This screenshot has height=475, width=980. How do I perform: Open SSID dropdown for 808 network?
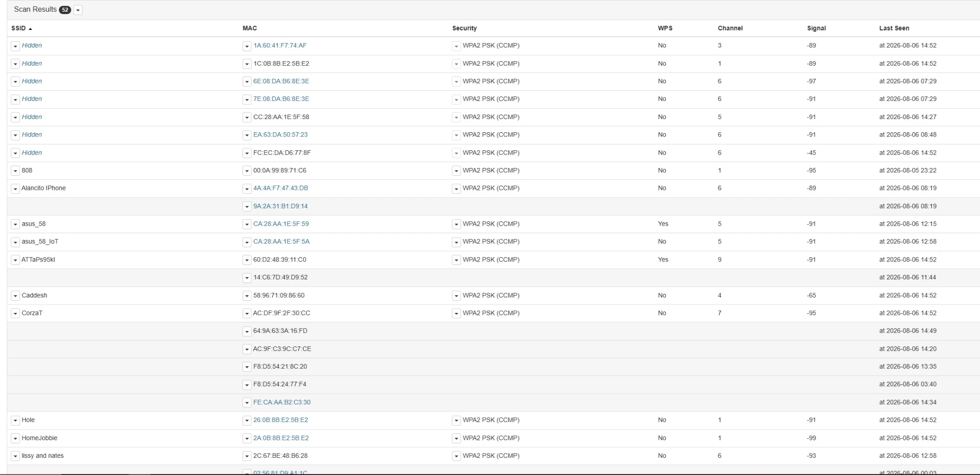[15, 171]
